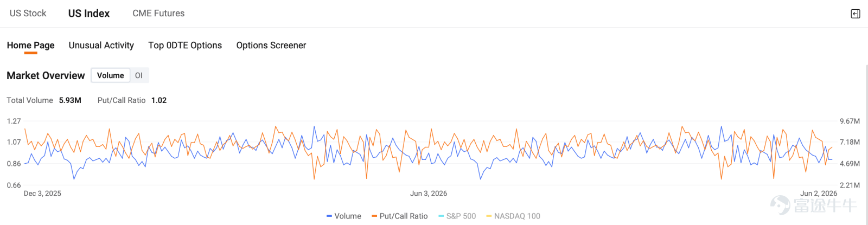The width and height of the screenshot is (868, 225).
Task: Click the Jun 3, 2026 axis date marker
Action: pyautogui.click(x=429, y=194)
